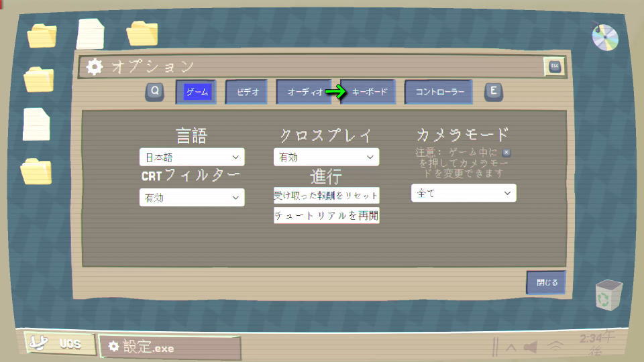This screenshot has height=362, width=644.
Task: Click the チュートリアルを再開 button
Action: [326, 216]
